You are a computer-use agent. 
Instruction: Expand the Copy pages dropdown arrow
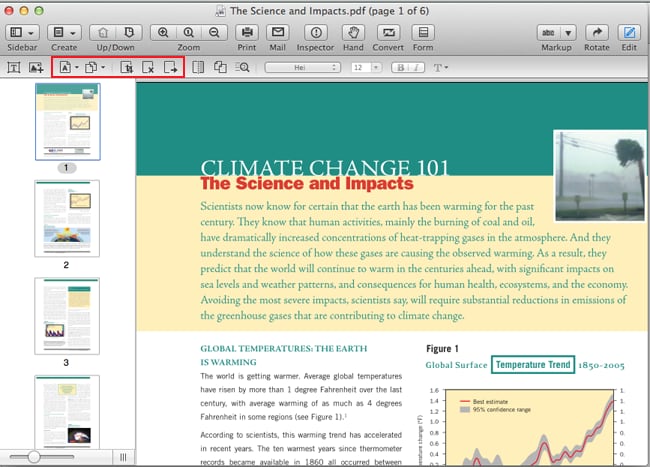pyautogui.click(x=103, y=67)
